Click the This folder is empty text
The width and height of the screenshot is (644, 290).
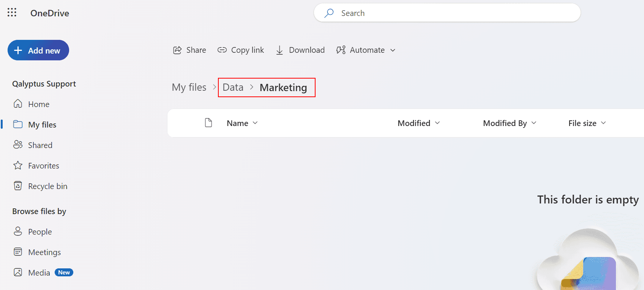click(588, 200)
